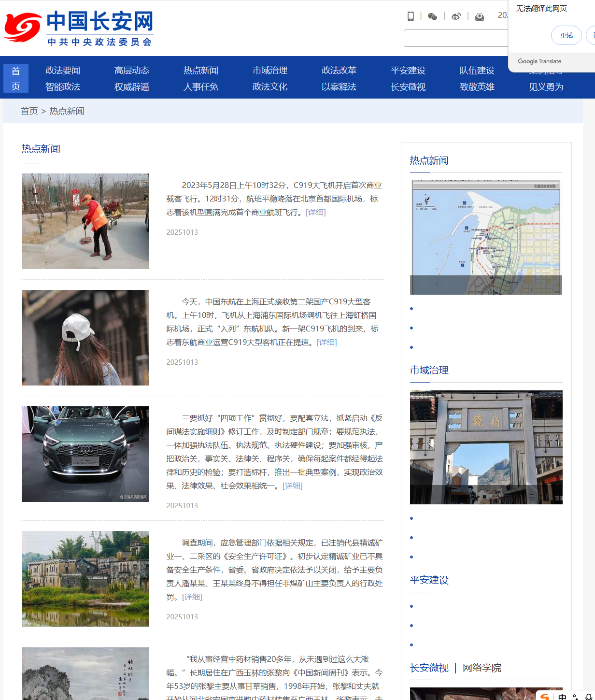Click the stone gate photo under 市域治理

tap(486, 447)
